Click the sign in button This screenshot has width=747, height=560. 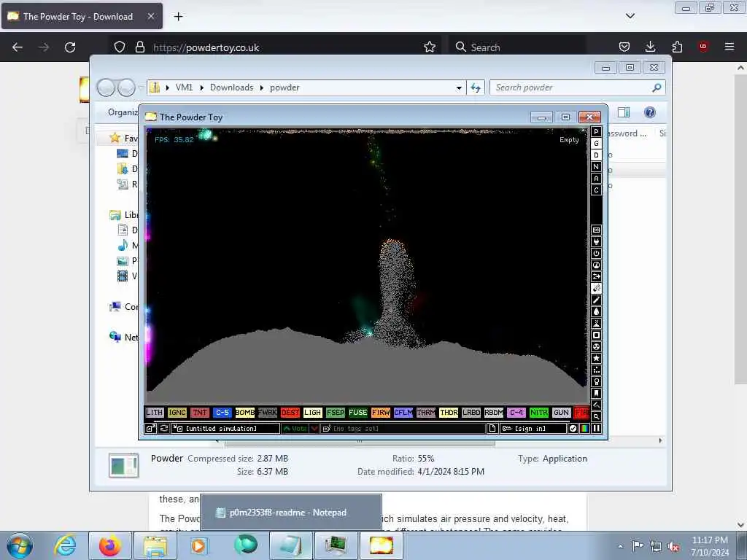[x=533, y=429]
